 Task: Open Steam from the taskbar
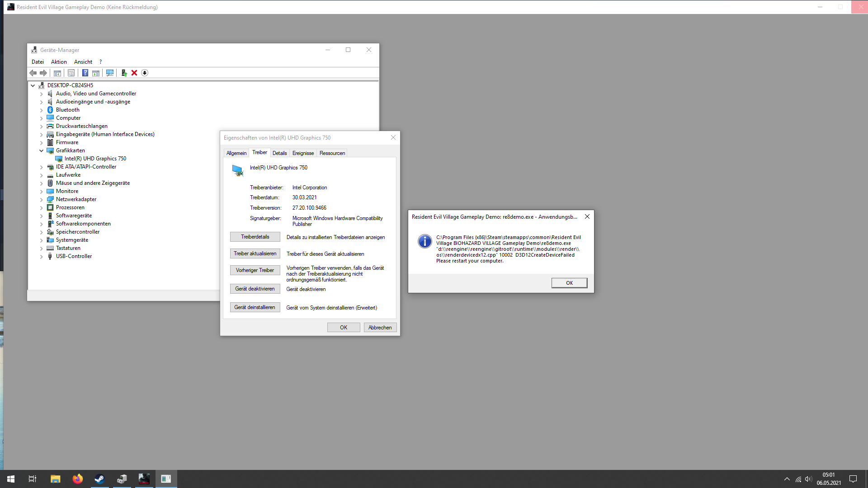(99, 479)
